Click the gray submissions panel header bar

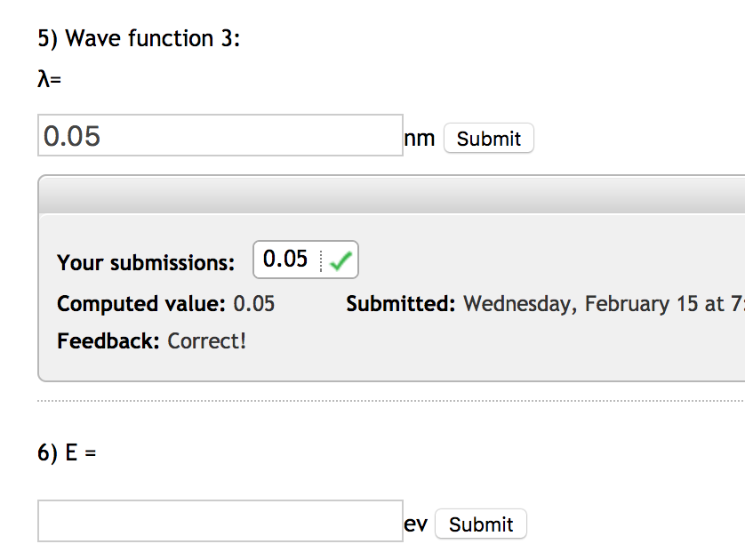click(x=391, y=195)
